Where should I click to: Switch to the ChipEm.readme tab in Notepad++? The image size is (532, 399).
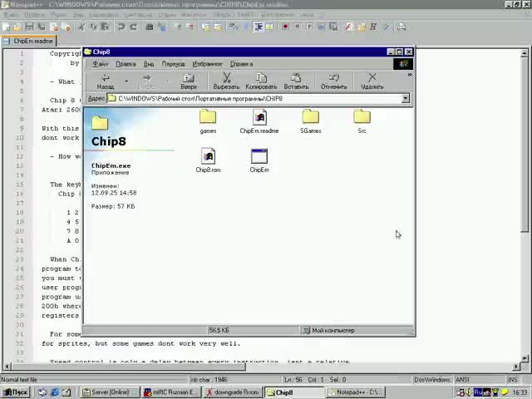coord(32,41)
